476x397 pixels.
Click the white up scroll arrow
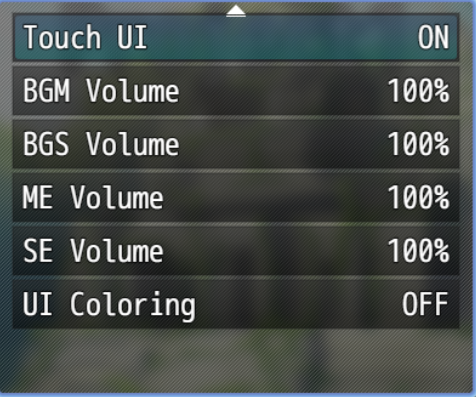point(236,11)
